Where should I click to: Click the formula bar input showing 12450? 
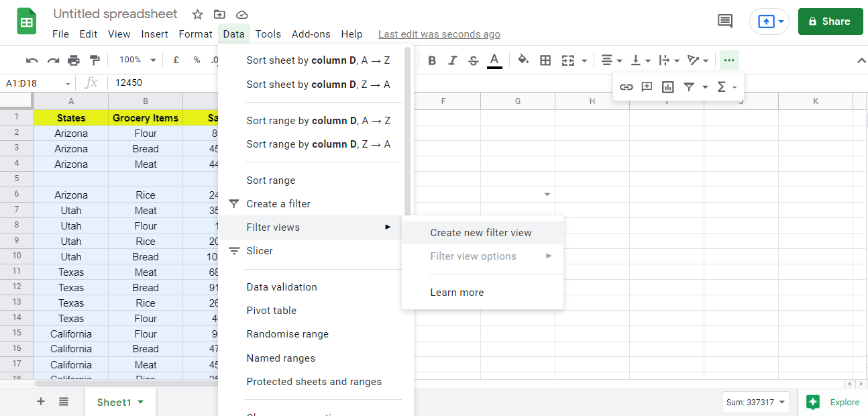(x=268, y=83)
